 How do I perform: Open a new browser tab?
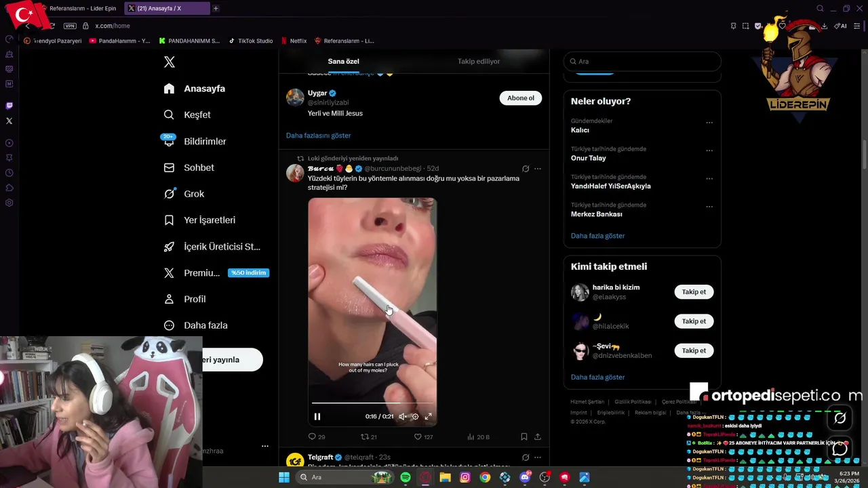click(216, 9)
